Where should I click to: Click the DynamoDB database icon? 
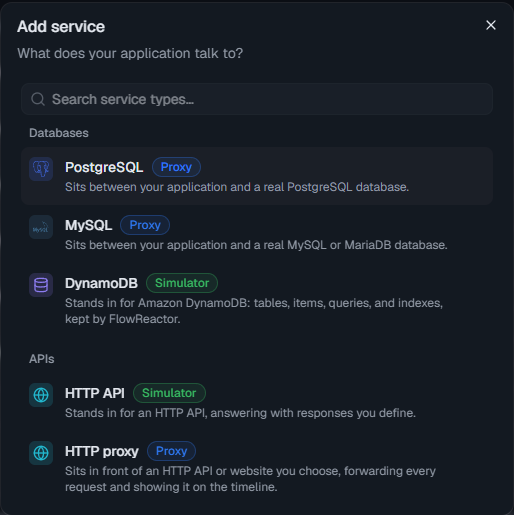[41, 285]
